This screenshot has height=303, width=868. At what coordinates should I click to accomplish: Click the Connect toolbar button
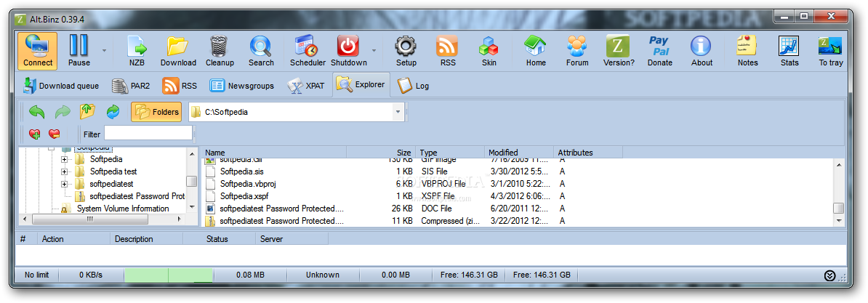[38, 50]
